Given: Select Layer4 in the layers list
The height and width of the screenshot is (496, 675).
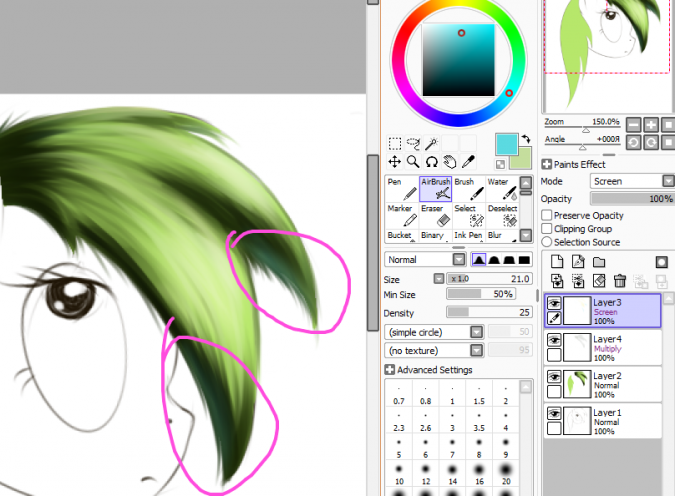Looking at the screenshot, I should (620, 346).
